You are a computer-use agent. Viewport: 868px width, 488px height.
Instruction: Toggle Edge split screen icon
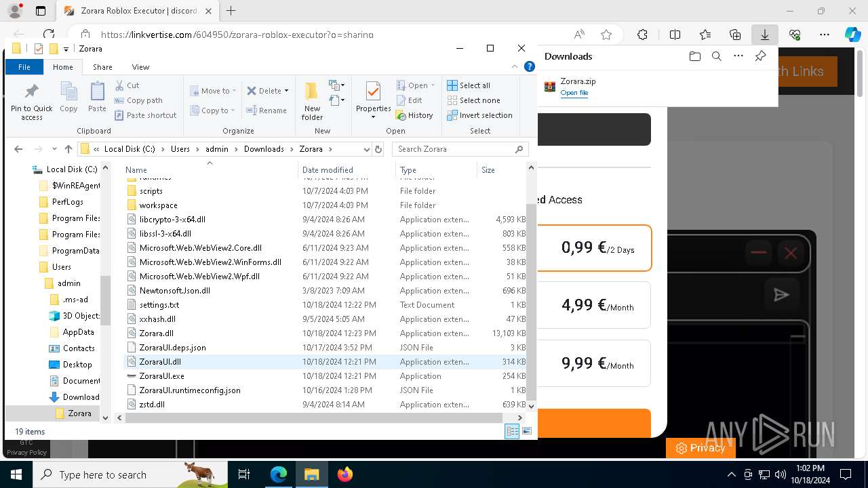tap(675, 35)
